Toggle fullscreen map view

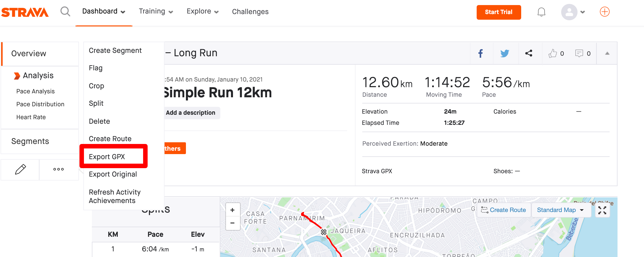coord(602,210)
